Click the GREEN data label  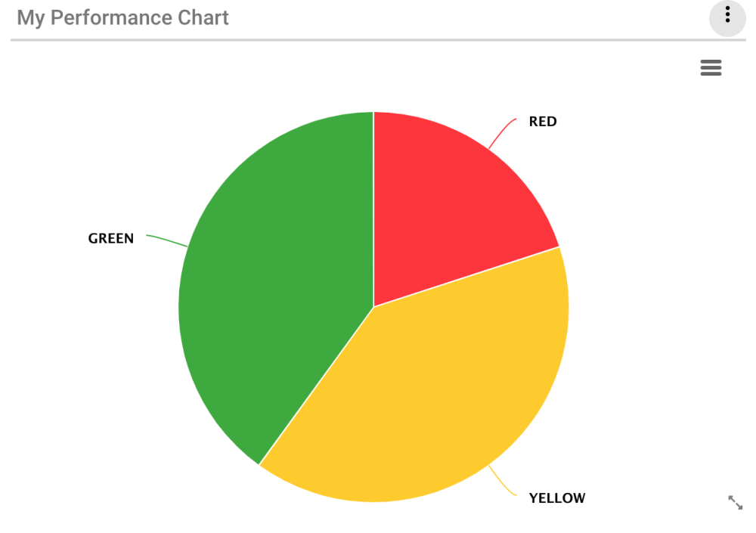111,239
